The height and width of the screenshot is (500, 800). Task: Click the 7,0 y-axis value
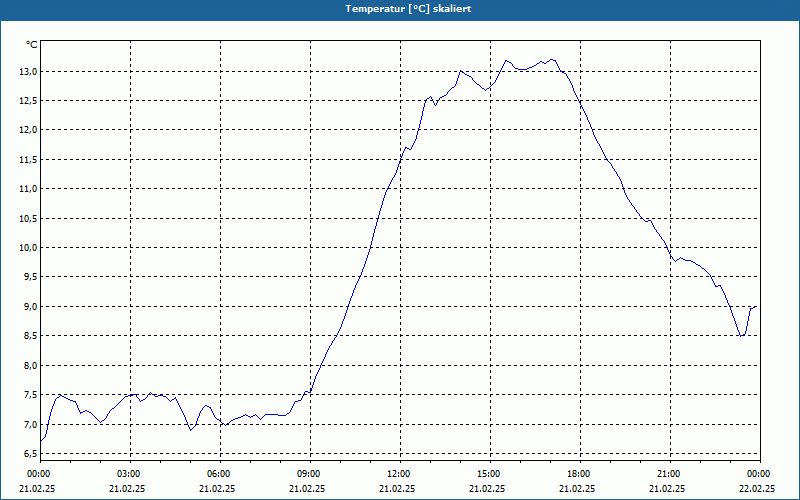tap(31, 424)
